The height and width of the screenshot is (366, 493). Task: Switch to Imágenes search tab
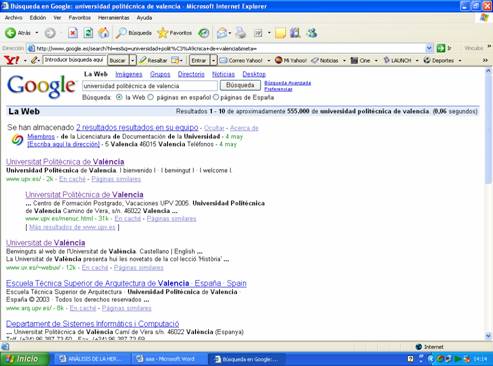pos(129,74)
